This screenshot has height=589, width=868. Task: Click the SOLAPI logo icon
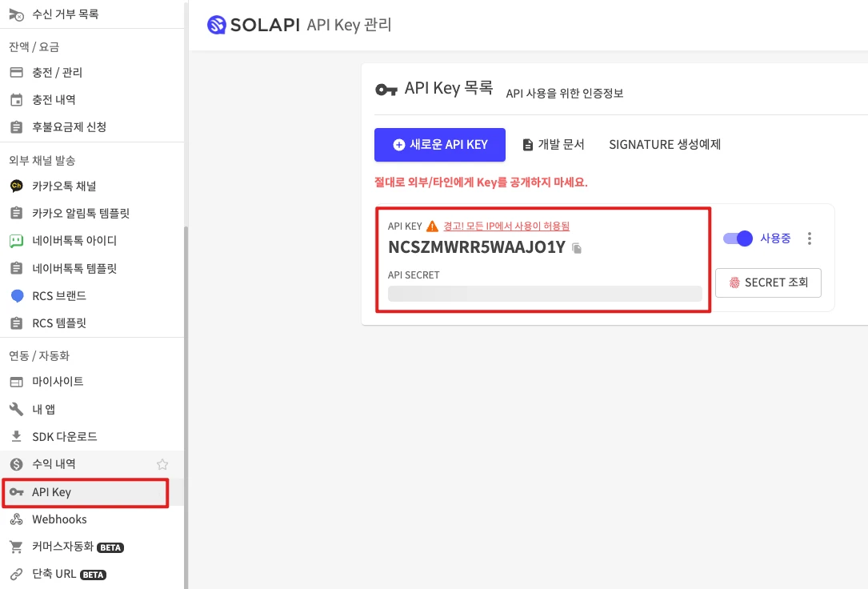(216, 25)
